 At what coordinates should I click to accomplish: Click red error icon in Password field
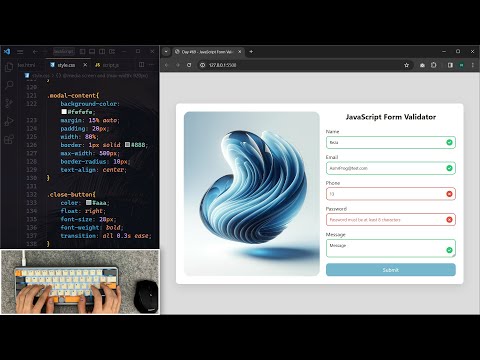[449, 219]
